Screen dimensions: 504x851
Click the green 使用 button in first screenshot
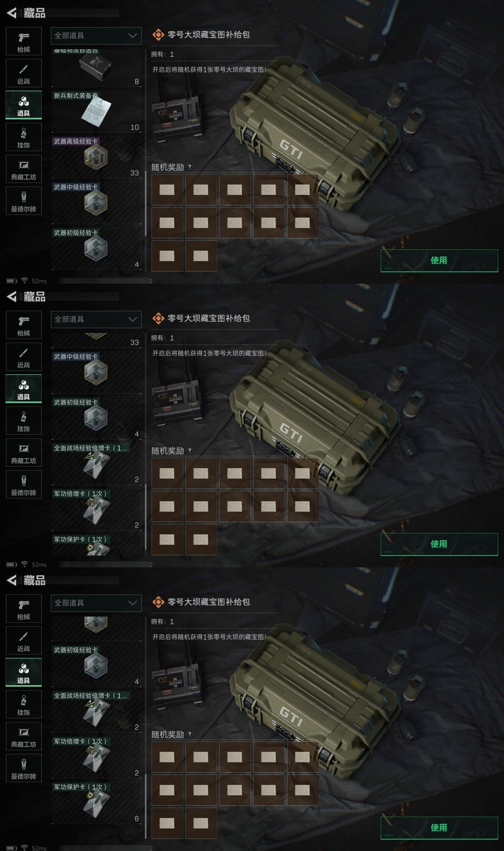(x=439, y=260)
